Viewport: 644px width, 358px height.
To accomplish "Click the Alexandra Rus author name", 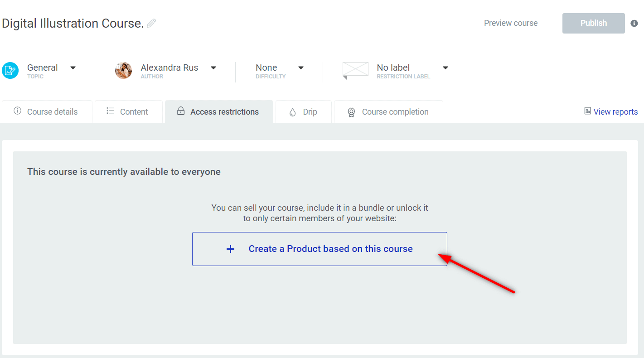I will 169,68.
